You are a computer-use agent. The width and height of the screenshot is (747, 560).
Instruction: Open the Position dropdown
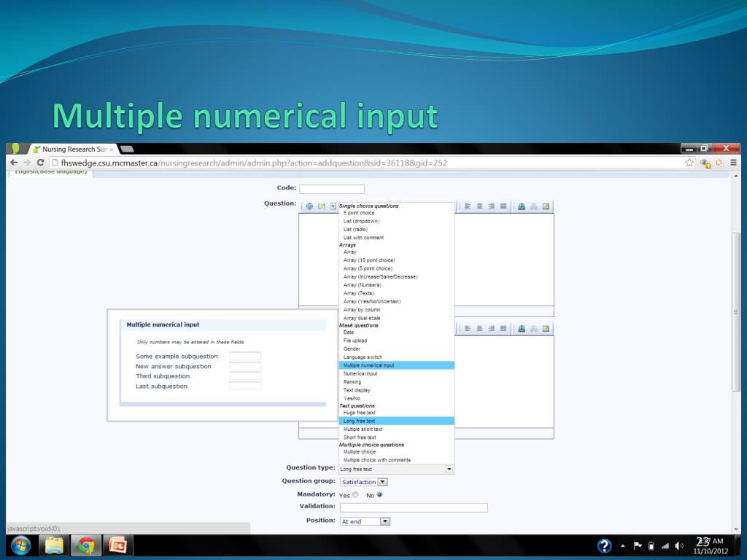(386, 521)
